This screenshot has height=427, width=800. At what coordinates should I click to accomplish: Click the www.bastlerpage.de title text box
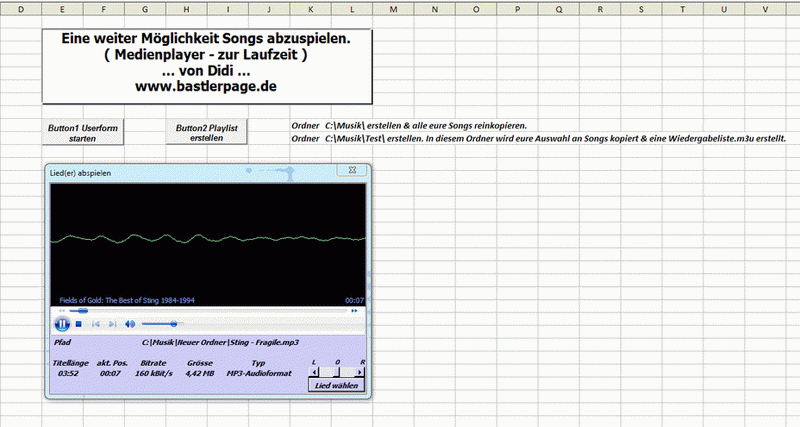(207, 66)
